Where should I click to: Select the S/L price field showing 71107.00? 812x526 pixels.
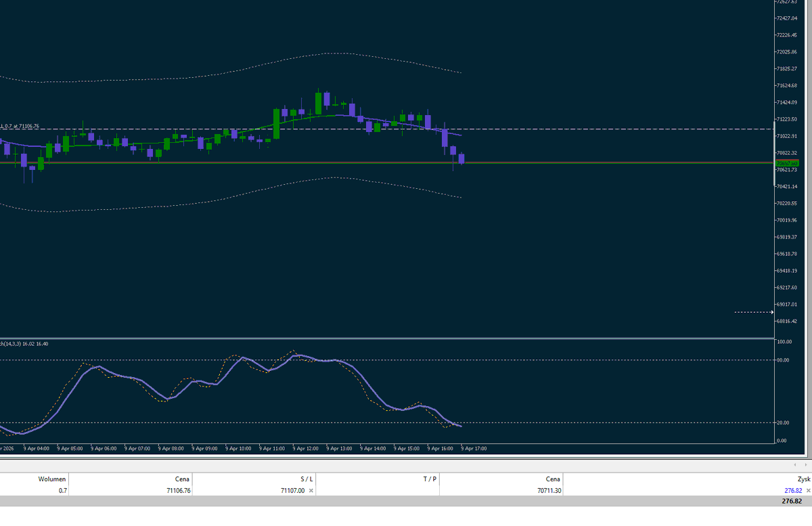coord(291,490)
